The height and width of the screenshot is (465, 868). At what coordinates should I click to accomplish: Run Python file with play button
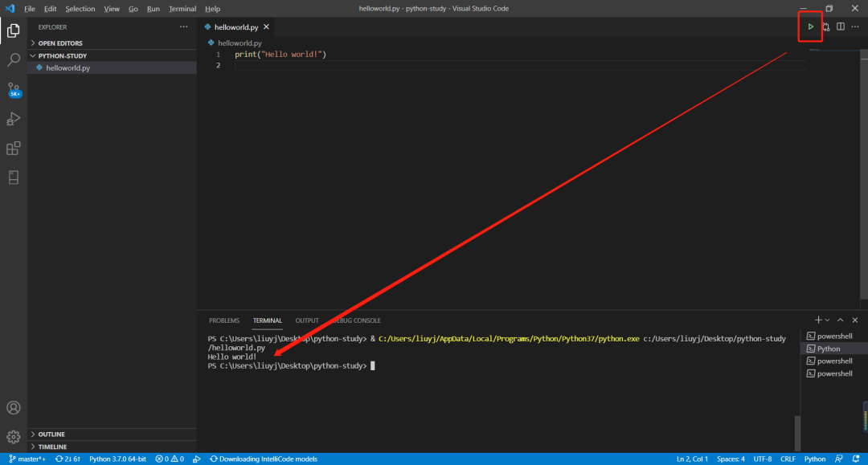coord(810,27)
